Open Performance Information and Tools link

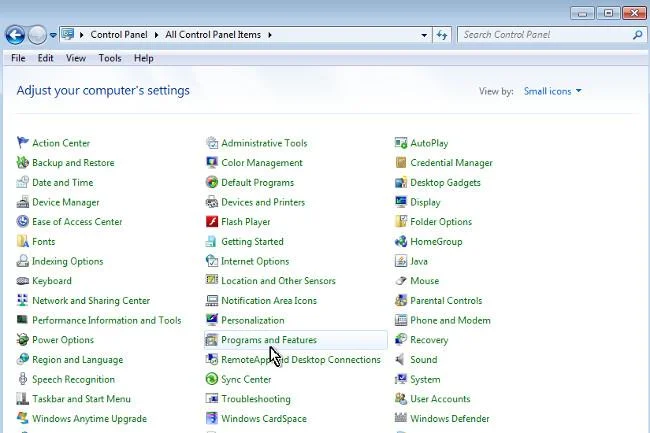point(107,320)
